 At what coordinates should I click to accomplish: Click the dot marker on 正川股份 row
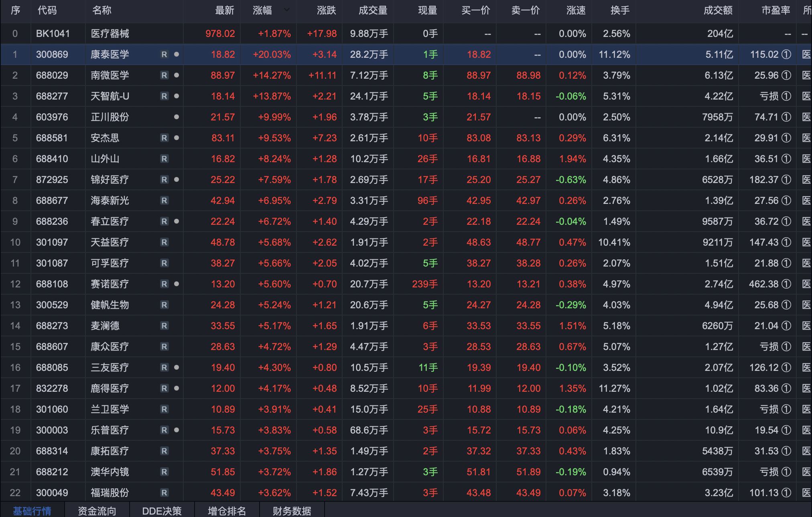click(177, 117)
